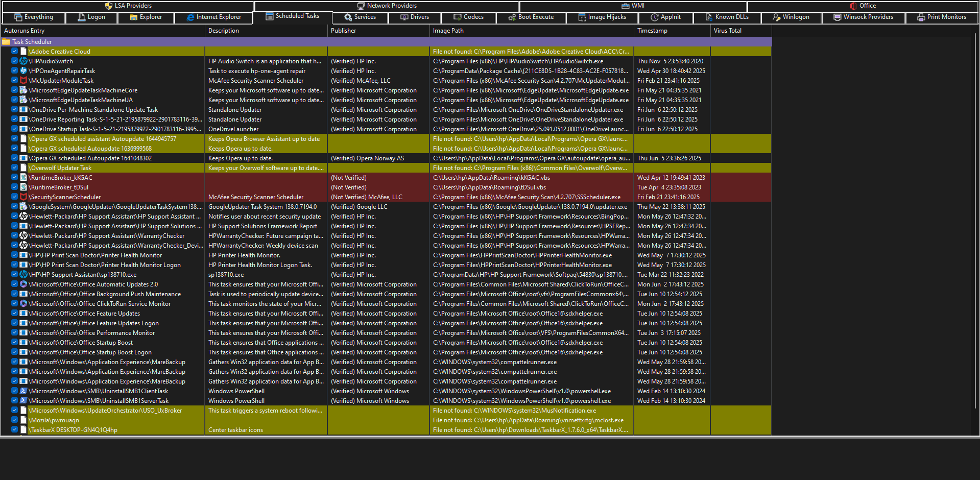Click the file icon of \Mozilla\pwmuaqn
Viewport: 980px width, 480px height.
pyautogui.click(x=23, y=420)
